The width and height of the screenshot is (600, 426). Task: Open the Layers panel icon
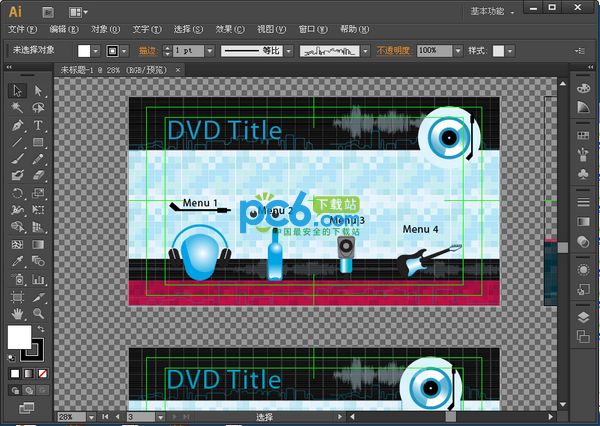tap(583, 317)
